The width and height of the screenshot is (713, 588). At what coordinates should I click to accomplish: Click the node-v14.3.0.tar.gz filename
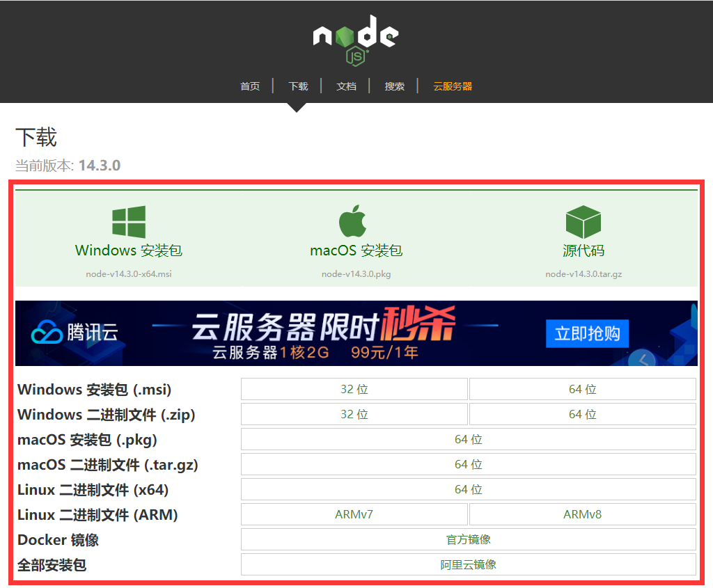click(583, 274)
